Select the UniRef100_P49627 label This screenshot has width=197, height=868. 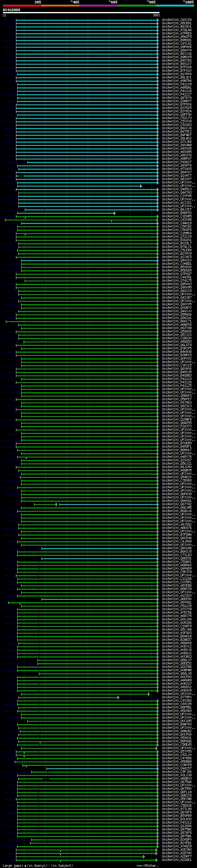click(x=177, y=162)
